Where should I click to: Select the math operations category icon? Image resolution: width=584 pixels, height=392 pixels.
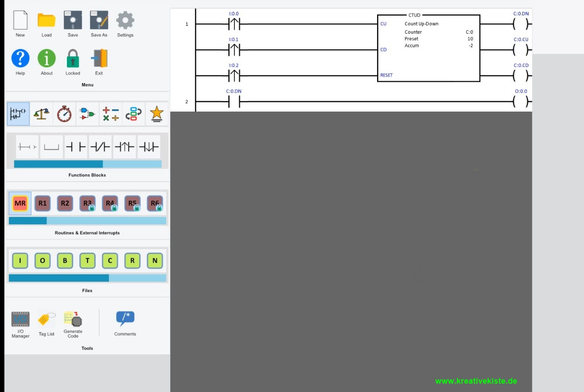(x=110, y=114)
